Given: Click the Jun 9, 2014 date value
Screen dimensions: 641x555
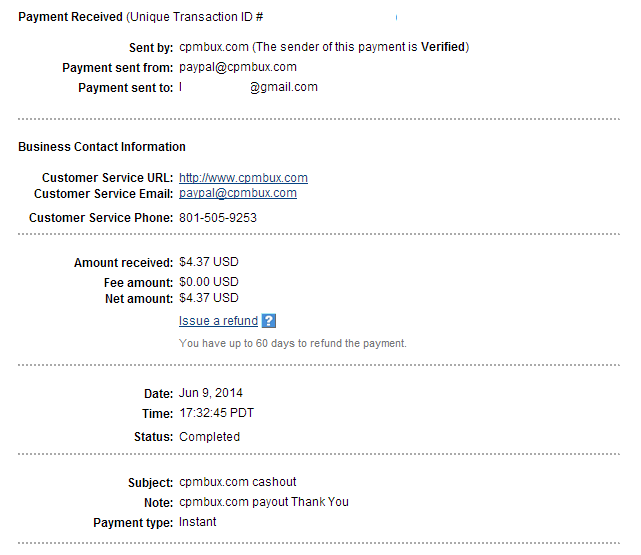Looking at the screenshot, I should (x=211, y=393).
